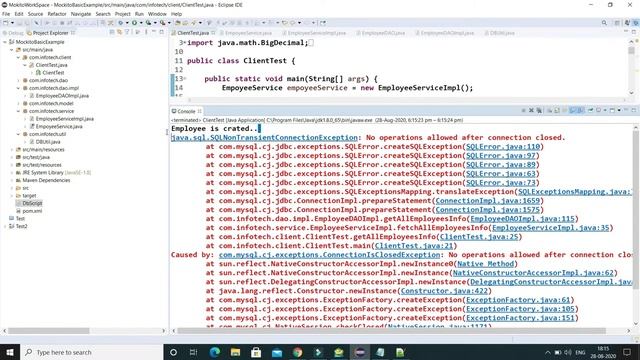Image resolution: width=640 pixels, height=360 pixels.
Task: Open Google Chrome from the taskbar
Action: pos(298,352)
